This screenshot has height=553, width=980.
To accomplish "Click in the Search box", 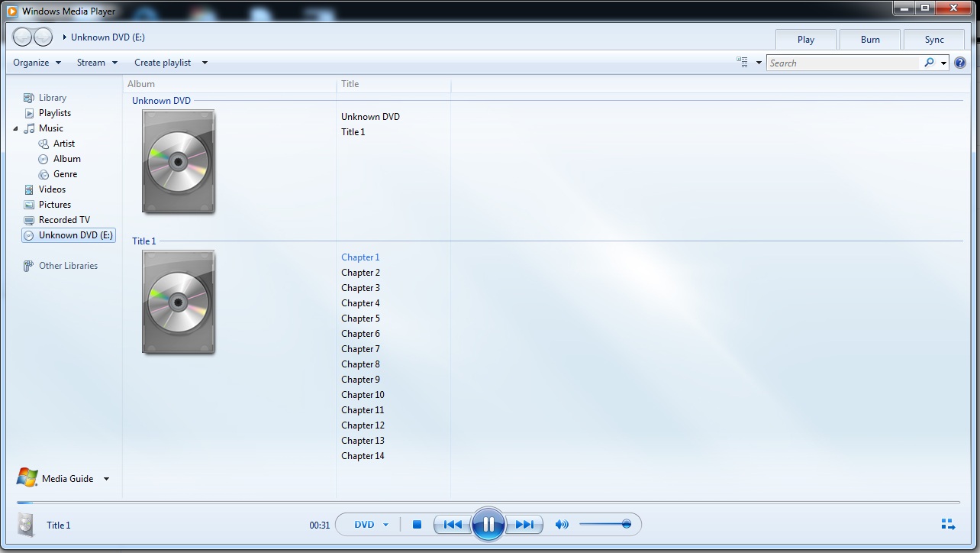I will pos(844,63).
